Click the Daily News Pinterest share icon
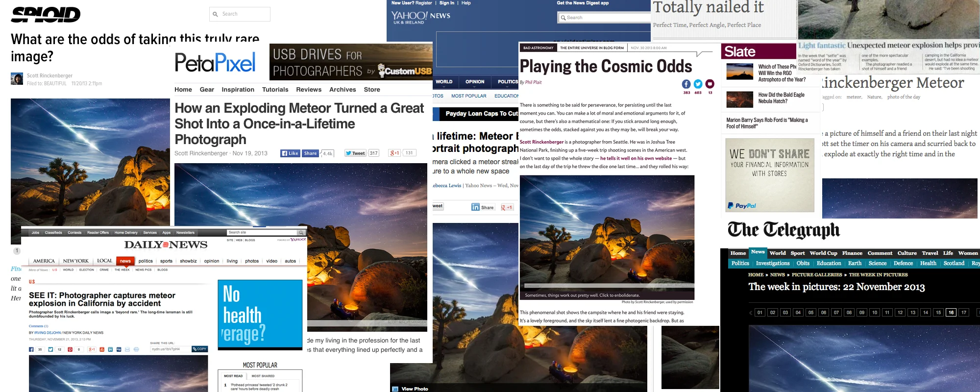This screenshot has height=392, width=980. tap(70, 349)
